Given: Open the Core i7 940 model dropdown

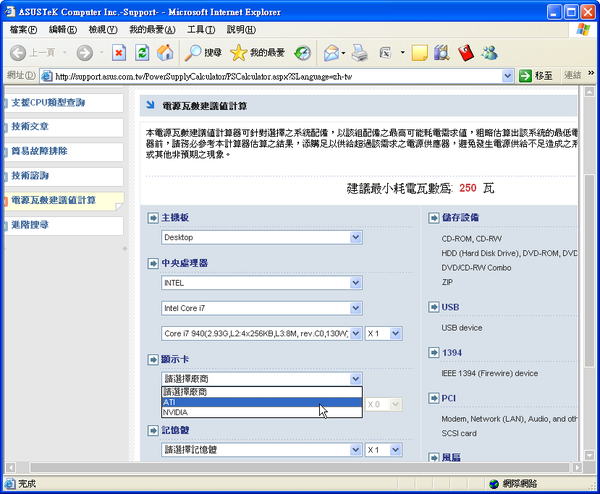Looking at the screenshot, I should [x=262, y=334].
